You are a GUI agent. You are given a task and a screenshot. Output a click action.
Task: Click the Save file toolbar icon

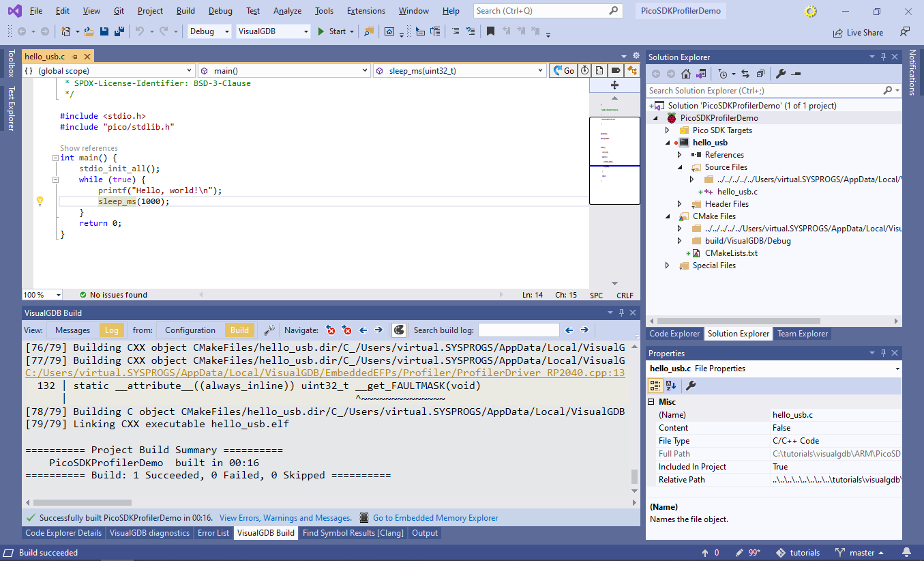point(104,31)
